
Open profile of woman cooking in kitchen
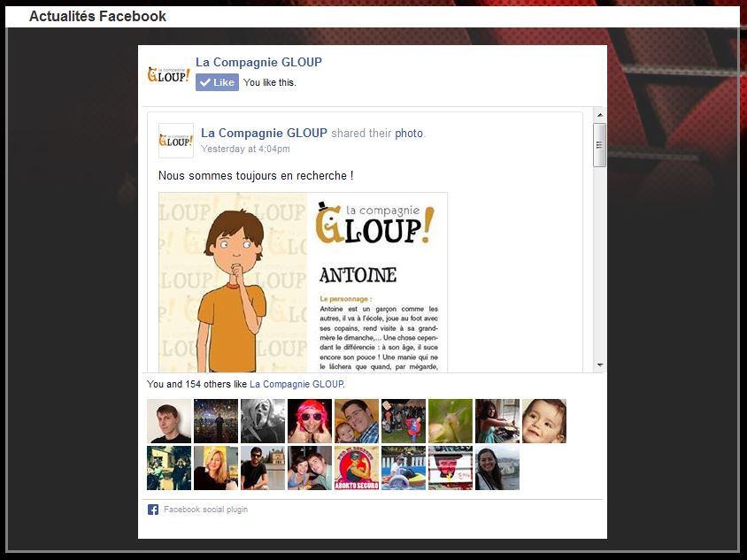[x=497, y=421]
